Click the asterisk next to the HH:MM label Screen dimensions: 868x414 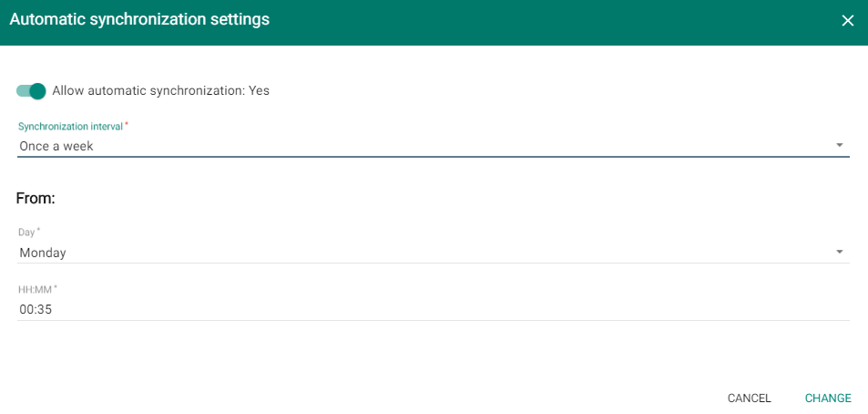[x=56, y=288]
